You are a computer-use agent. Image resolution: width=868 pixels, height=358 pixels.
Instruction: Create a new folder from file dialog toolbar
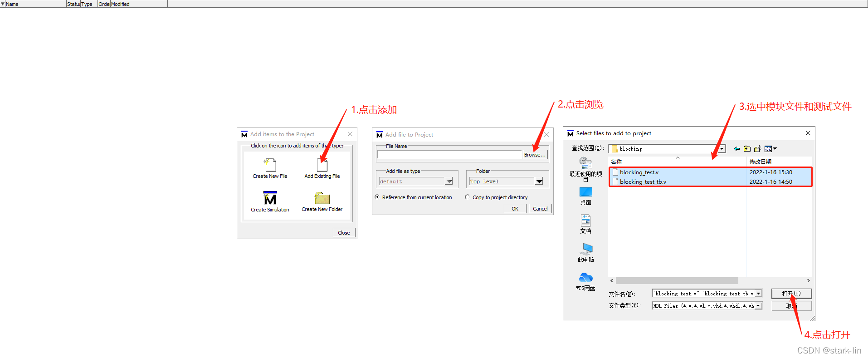click(x=757, y=149)
